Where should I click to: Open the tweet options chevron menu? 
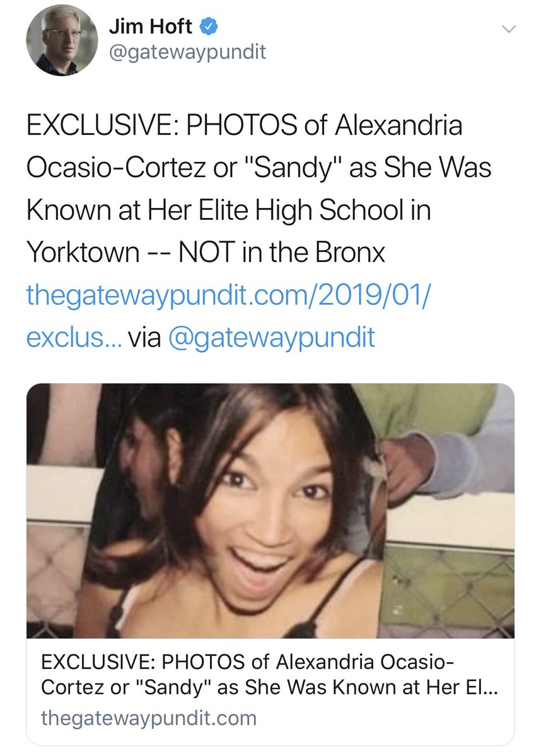coord(508,29)
